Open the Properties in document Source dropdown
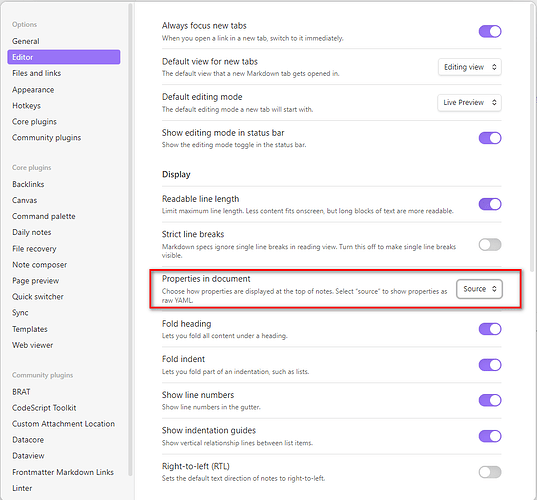Screen dimensions: 537x500 click(479, 289)
